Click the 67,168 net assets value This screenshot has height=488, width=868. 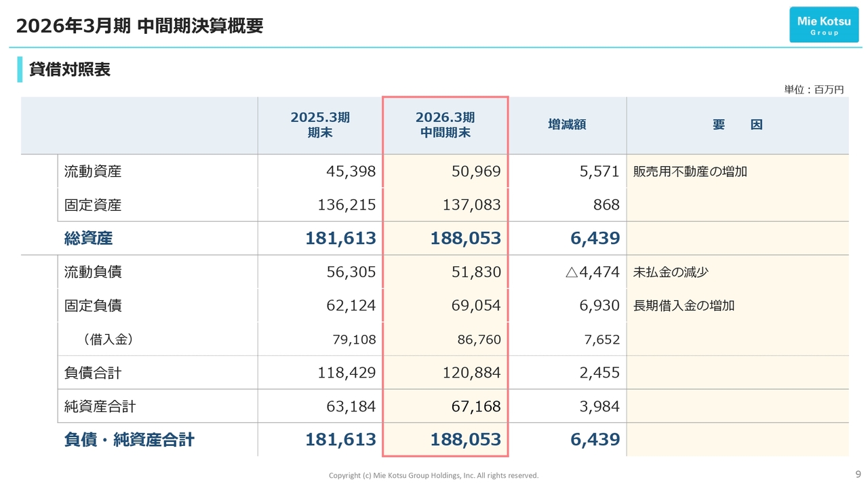[x=476, y=407]
